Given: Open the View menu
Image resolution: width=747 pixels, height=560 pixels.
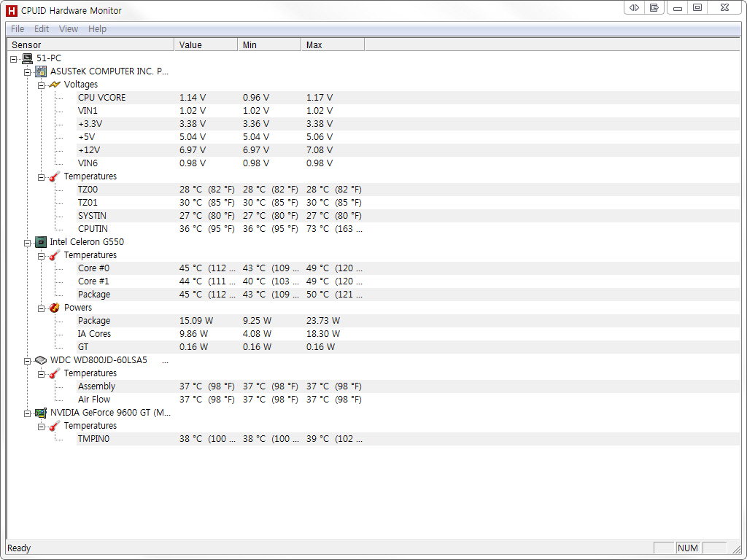Looking at the screenshot, I should click(x=69, y=29).
